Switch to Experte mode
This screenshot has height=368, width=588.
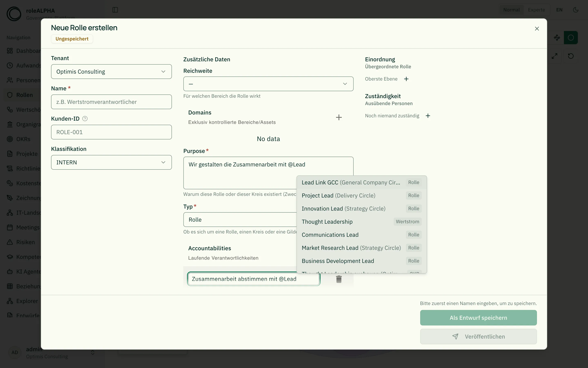tap(536, 10)
